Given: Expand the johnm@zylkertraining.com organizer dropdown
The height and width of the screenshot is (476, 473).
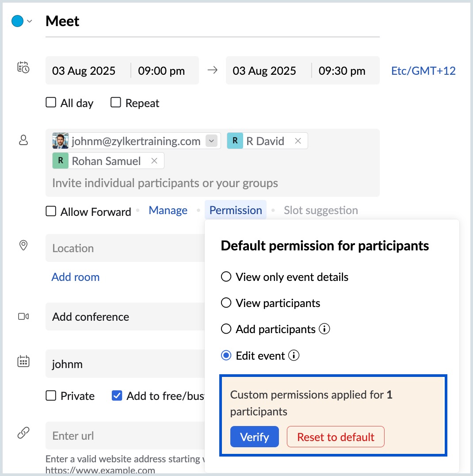Looking at the screenshot, I should tap(211, 141).
